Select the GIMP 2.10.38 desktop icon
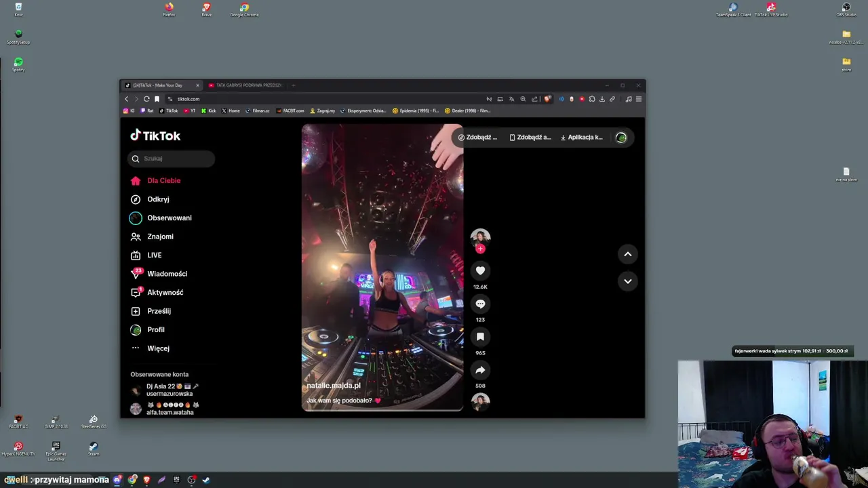 [56, 422]
